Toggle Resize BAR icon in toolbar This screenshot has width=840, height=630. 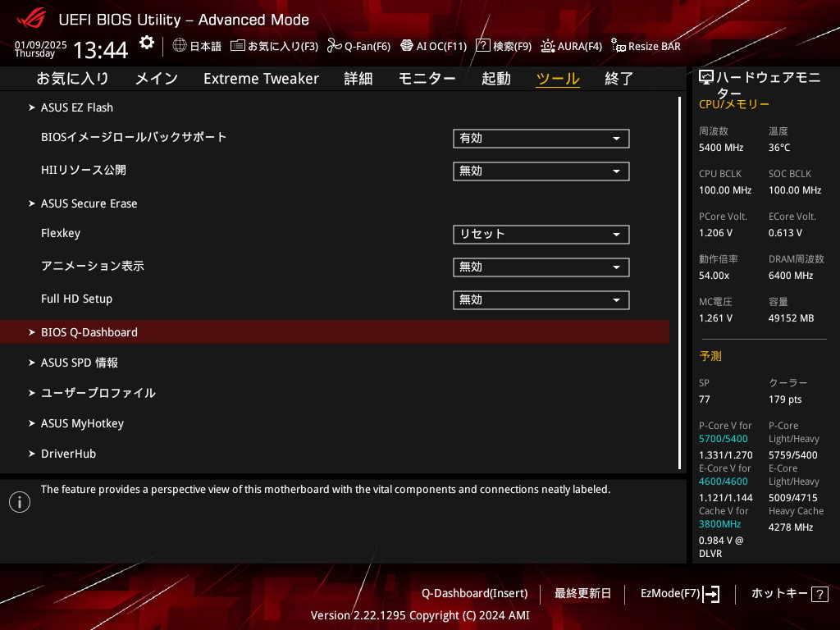pyautogui.click(x=619, y=46)
